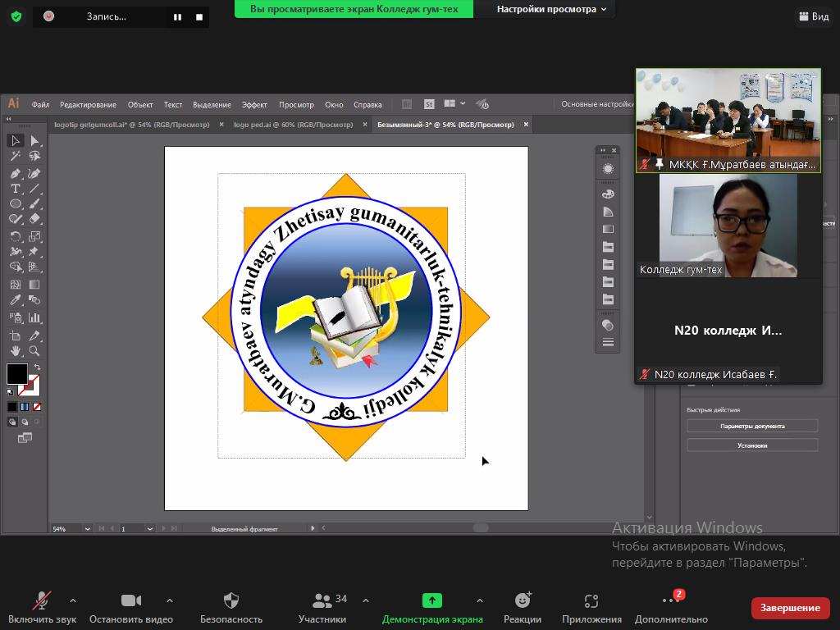This screenshot has width=840, height=630.
Task: Expand the caret beside Демонстрация экрана
Action: click(x=479, y=600)
